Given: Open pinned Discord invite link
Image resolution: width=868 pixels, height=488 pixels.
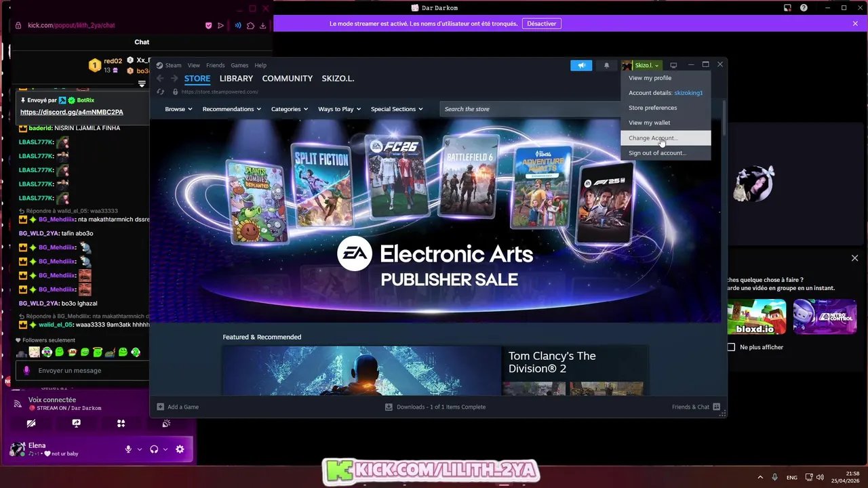Looking at the screenshot, I should pos(72,112).
